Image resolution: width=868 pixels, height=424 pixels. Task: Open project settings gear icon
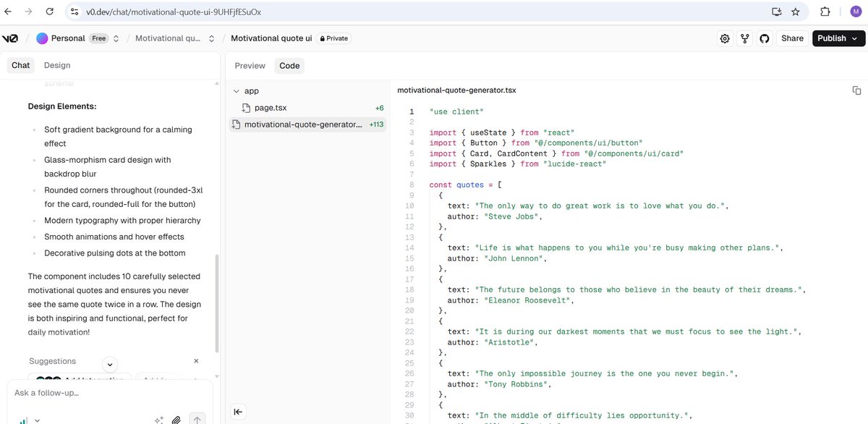coord(725,38)
